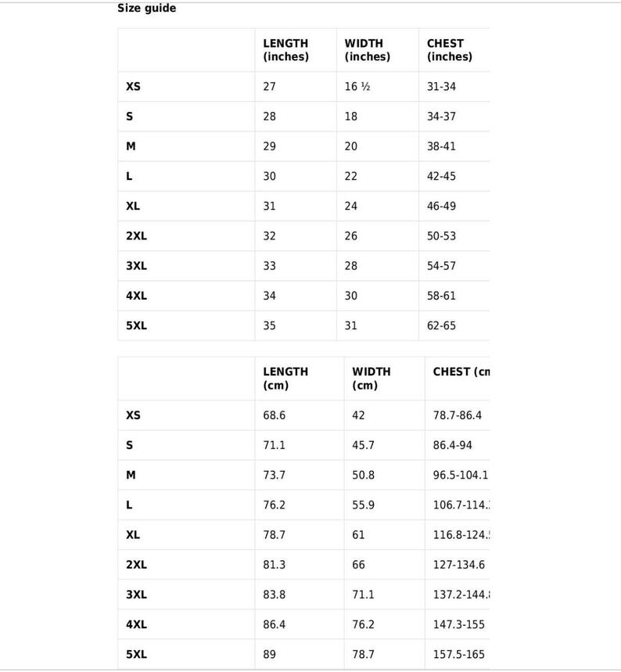Select the 157.5-165 chest cell

[458, 655]
